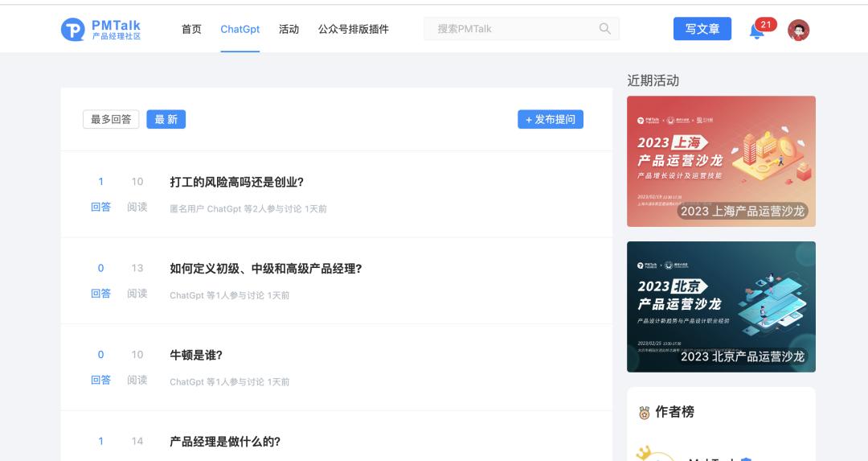
Task: Open notifications bell with 21 badge
Action: [757, 31]
